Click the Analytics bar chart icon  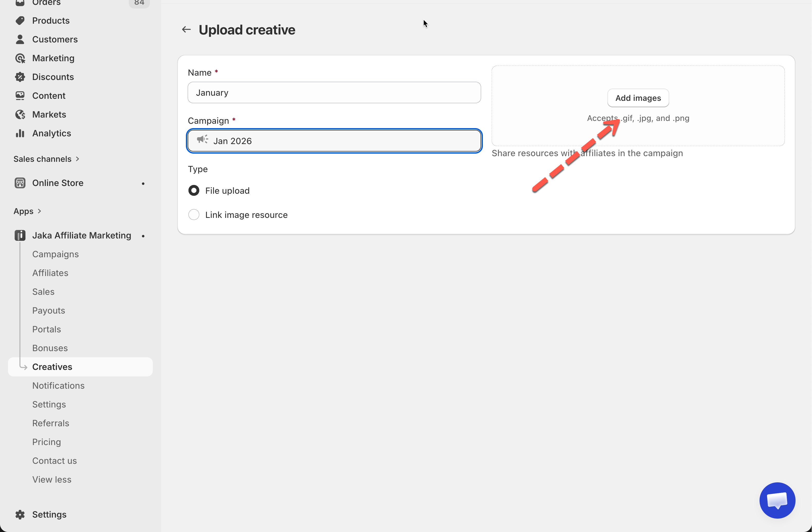pos(20,134)
